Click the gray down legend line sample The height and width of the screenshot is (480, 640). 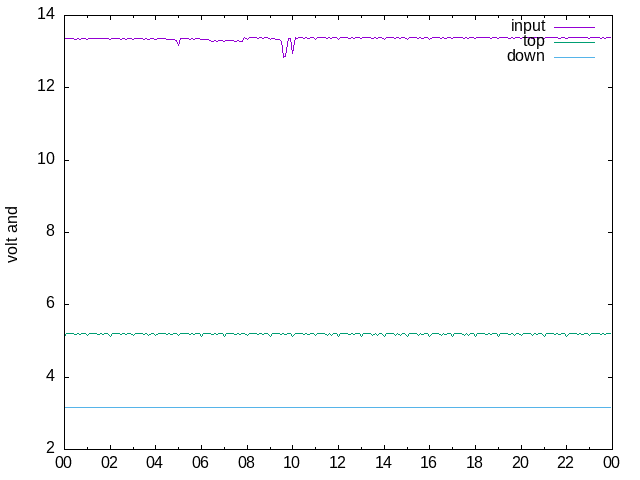(574, 57)
